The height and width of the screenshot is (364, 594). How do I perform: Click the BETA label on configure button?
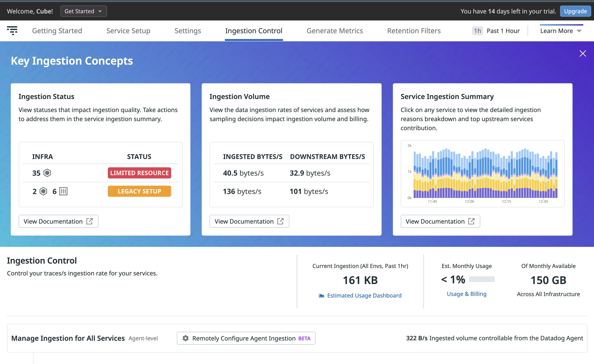tap(304, 338)
